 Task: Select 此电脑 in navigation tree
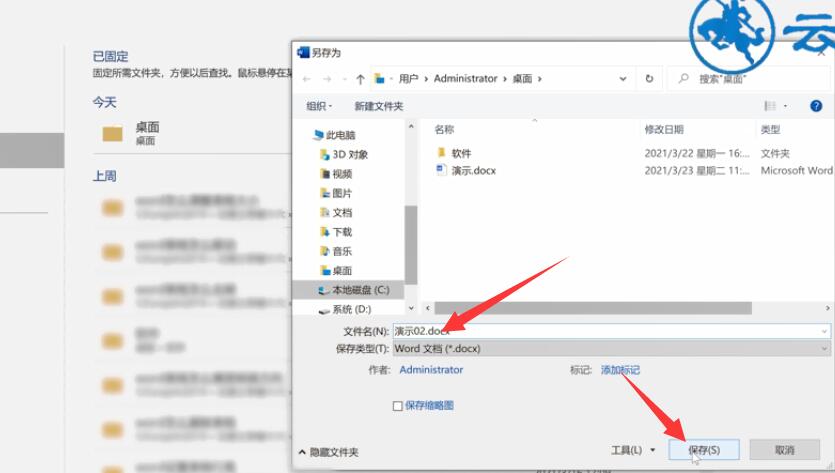335,135
